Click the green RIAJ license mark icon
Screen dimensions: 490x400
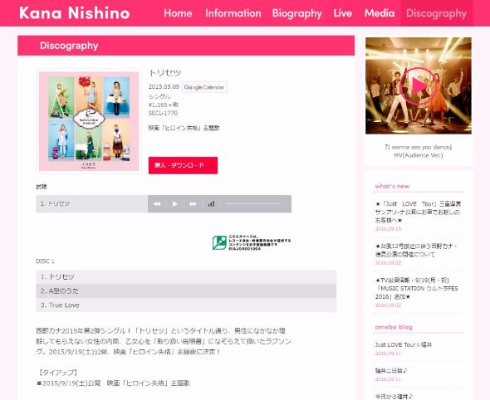pos(219,243)
